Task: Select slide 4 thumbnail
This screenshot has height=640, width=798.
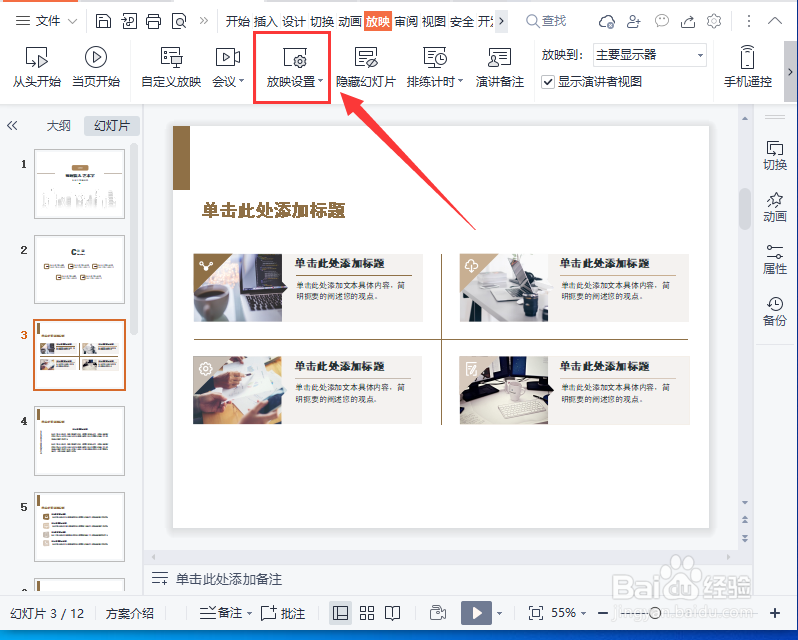Action: coord(79,441)
